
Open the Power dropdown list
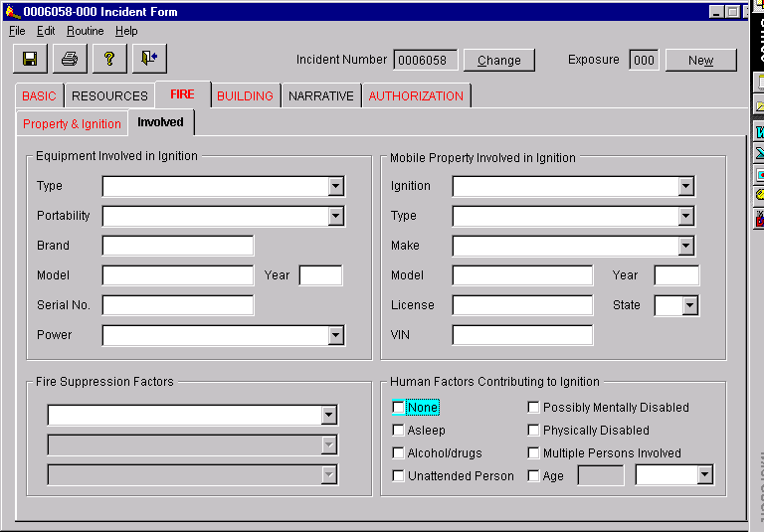click(335, 336)
